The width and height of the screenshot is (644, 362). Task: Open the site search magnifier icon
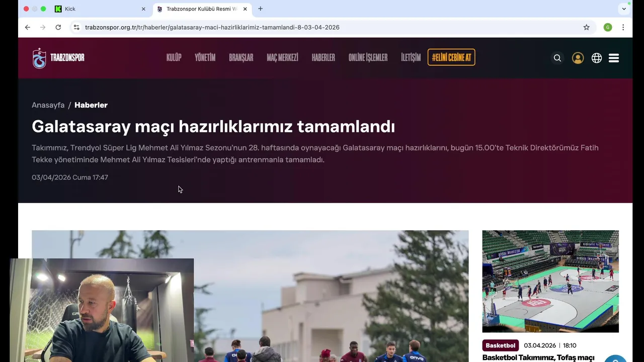[x=557, y=58]
